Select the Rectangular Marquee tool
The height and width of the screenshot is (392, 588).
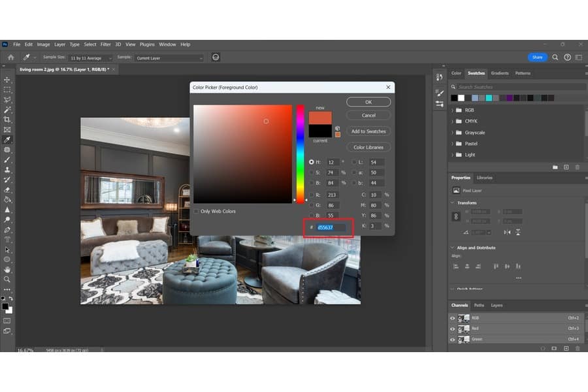pos(7,90)
